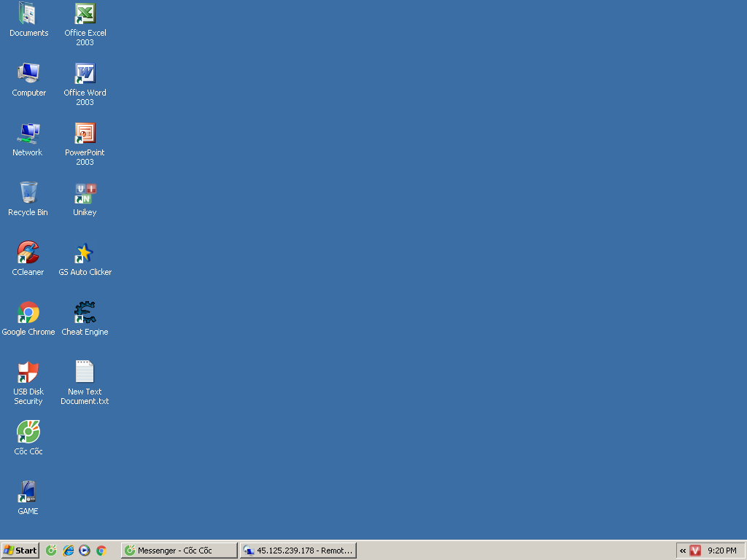Select the Unikey shortcut icon

(x=85, y=199)
